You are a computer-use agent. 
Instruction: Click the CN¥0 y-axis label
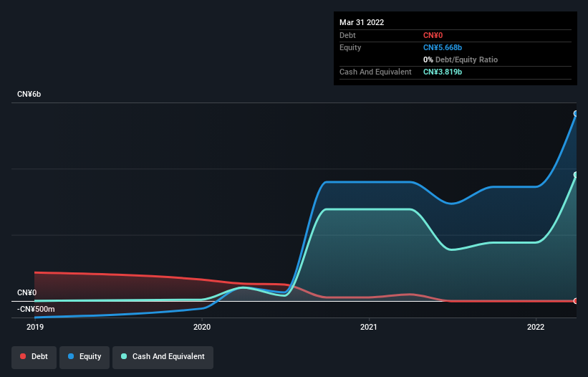27,292
